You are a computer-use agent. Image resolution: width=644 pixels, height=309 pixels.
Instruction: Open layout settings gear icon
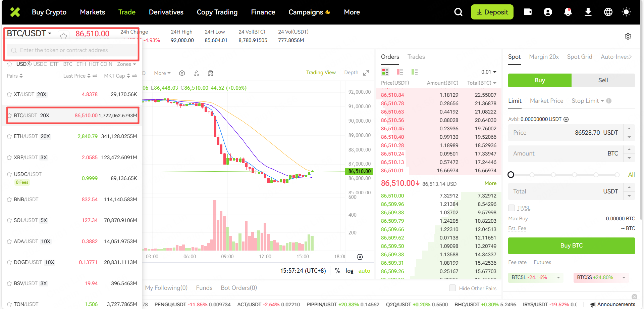(628, 36)
